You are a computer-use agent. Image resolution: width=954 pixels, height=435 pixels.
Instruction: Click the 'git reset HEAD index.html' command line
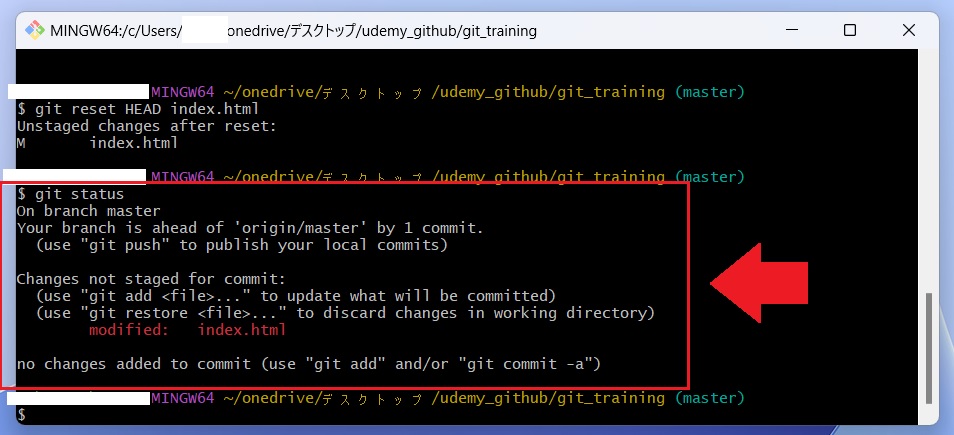(138, 110)
